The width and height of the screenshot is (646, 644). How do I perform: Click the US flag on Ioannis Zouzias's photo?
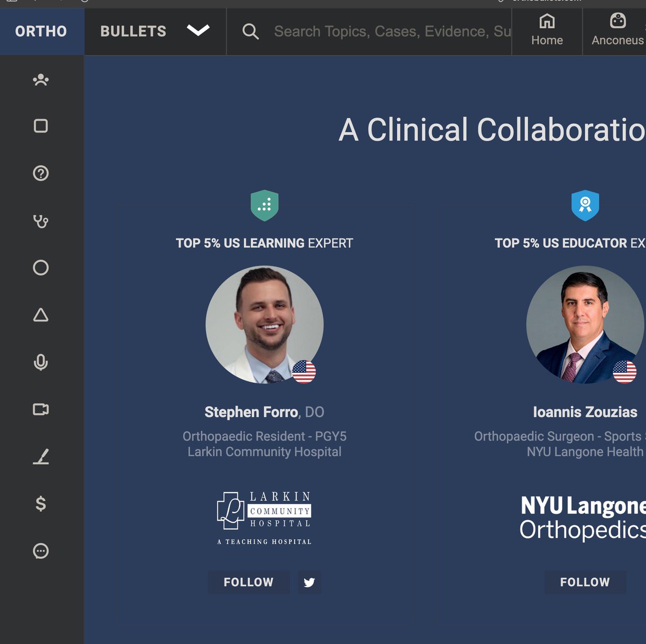[625, 372]
